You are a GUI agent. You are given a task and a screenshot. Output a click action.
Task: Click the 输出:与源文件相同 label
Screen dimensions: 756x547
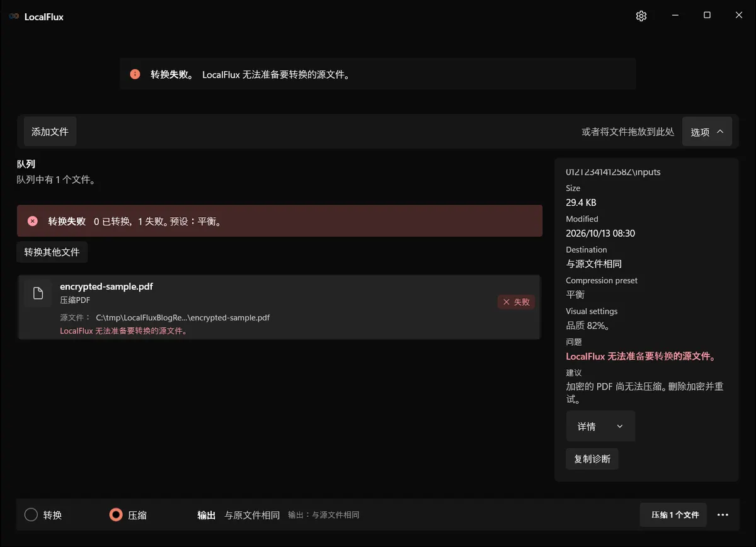pos(324,515)
